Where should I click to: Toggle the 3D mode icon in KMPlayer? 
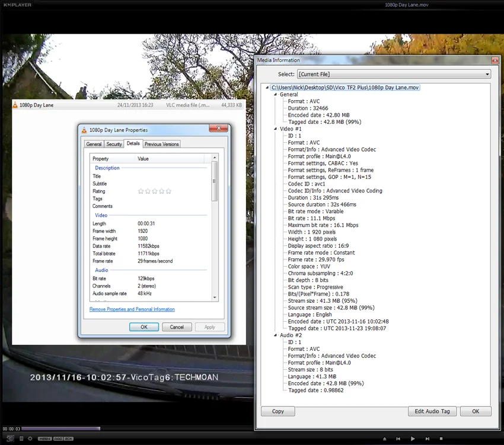10,438
